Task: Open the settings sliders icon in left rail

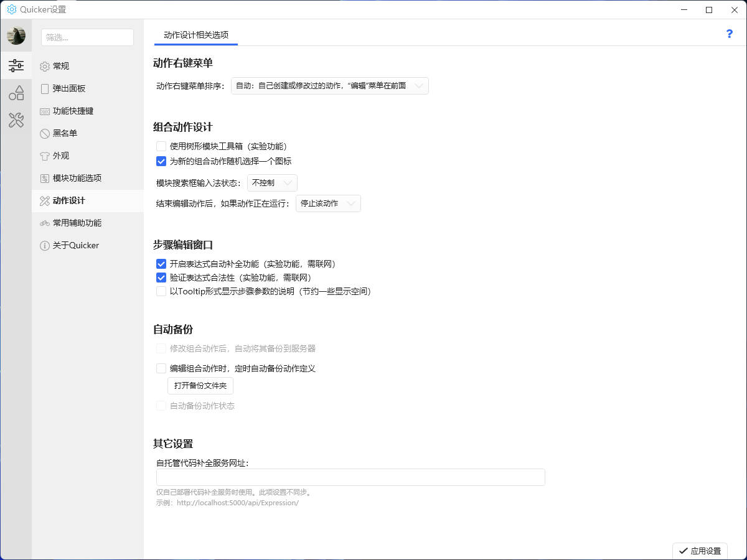Action: (x=16, y=65)
